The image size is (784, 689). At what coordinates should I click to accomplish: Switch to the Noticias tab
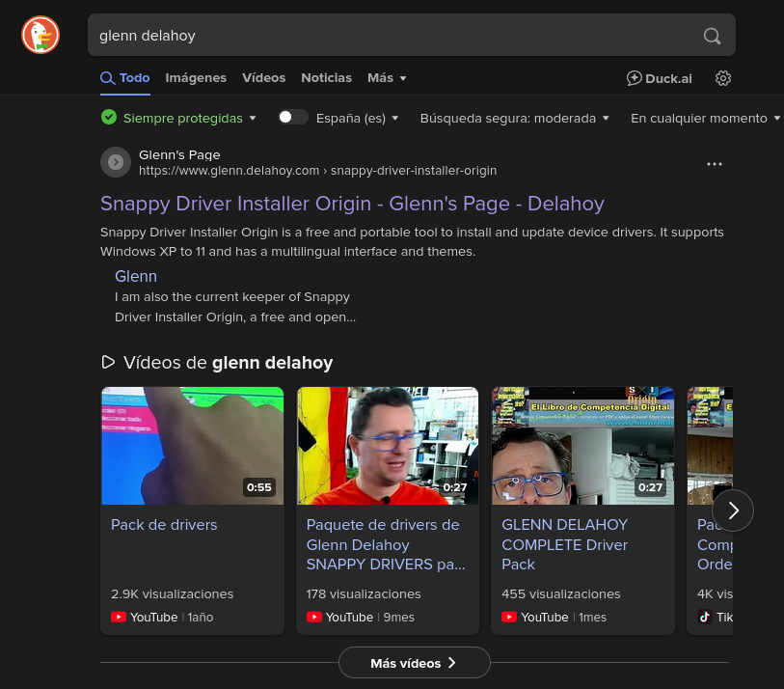326,78
